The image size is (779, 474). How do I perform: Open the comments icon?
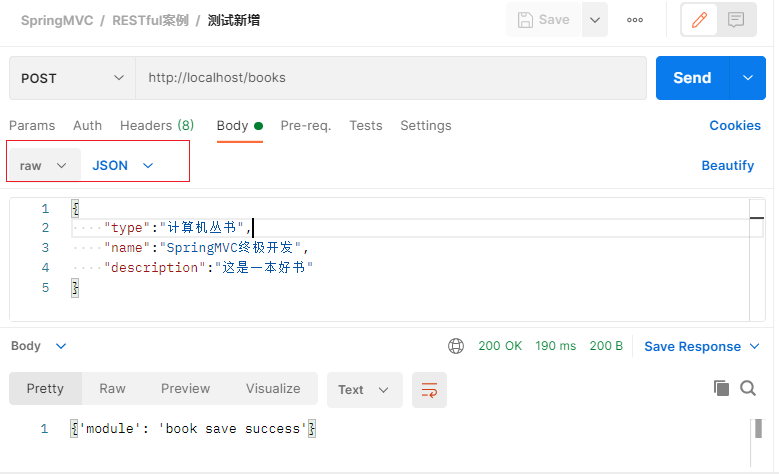(736, 20)
